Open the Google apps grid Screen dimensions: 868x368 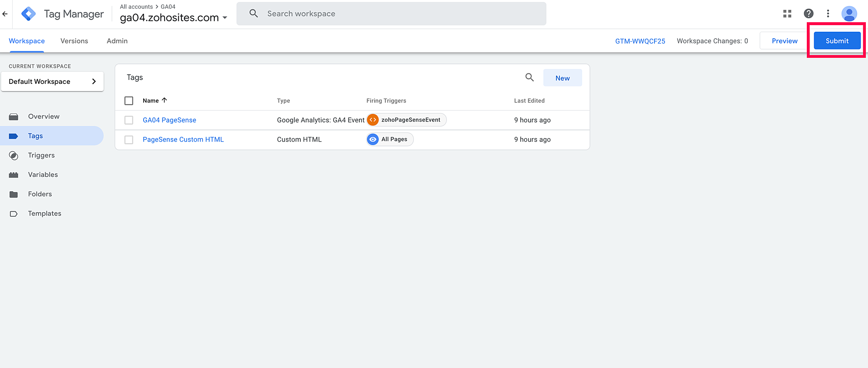(x=787, y=14)
